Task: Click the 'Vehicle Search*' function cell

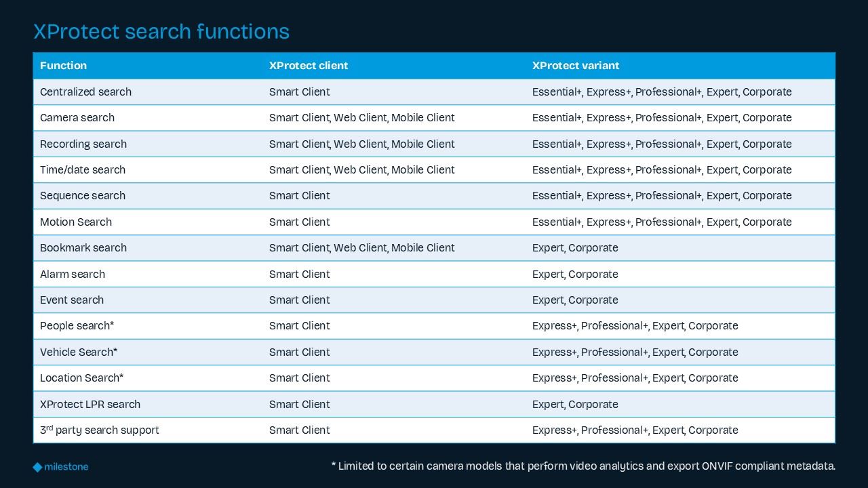Action: pyautogui.click(x=79, y=352)
